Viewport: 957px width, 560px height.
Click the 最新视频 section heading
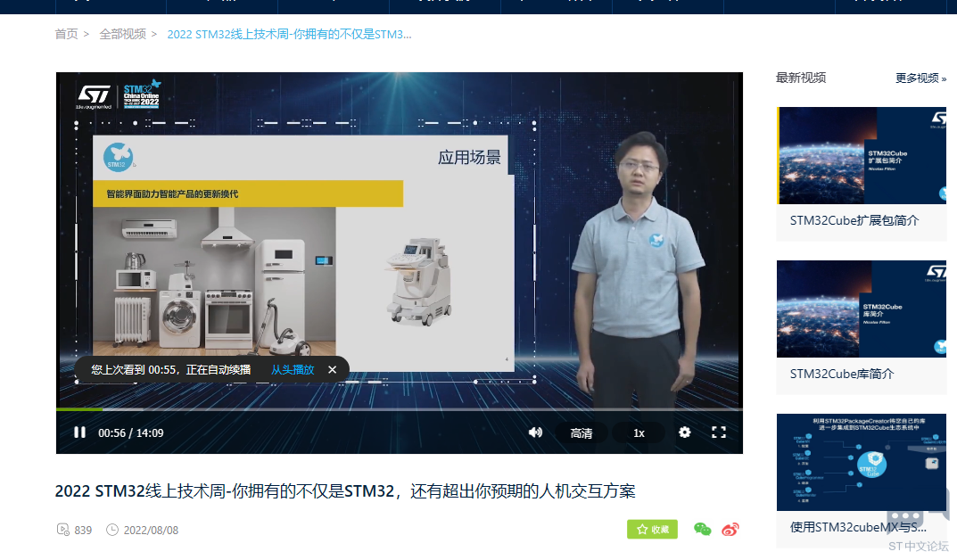coord(801,78)
